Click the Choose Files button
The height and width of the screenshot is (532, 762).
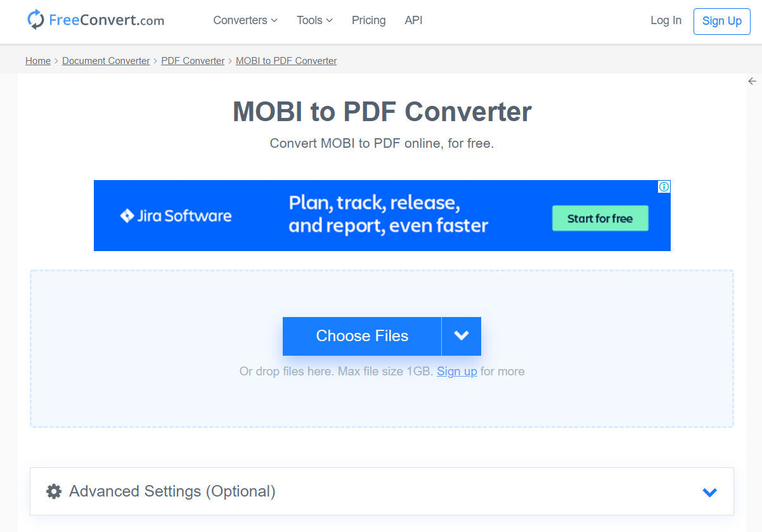362,336
